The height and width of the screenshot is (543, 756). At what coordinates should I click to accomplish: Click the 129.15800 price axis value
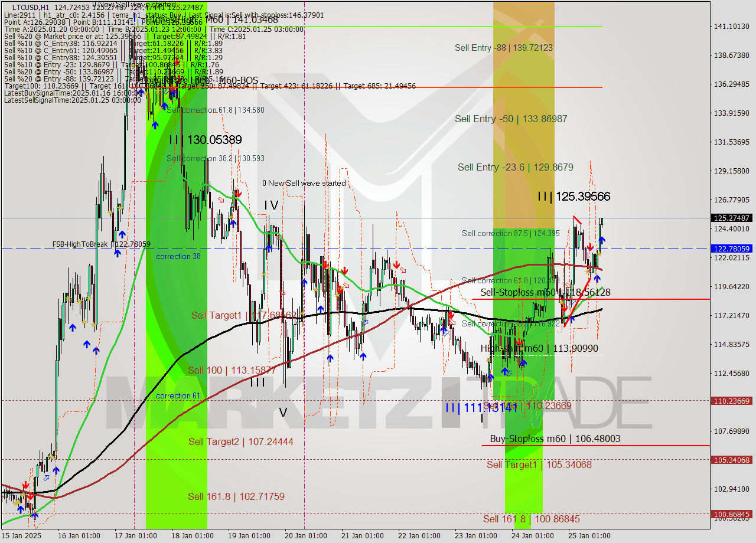(732, 171)
